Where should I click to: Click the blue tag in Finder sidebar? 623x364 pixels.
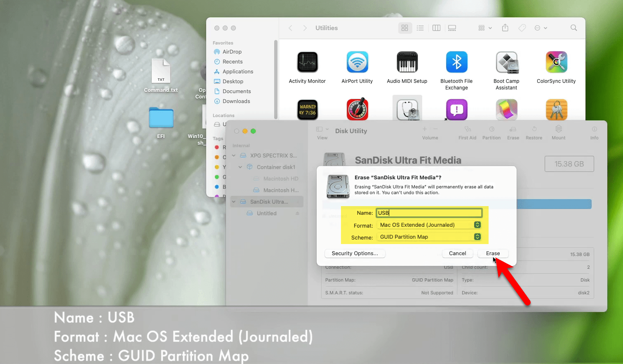217,187
